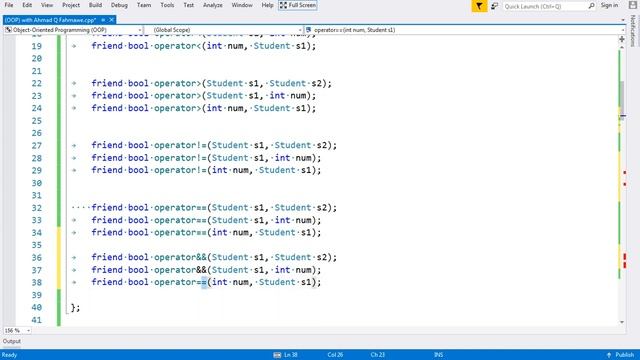Image resolution: width=640 pixels, height=360 pixels.
Task: Click the s2 parameter on line 36
Action: click(322, 258)
